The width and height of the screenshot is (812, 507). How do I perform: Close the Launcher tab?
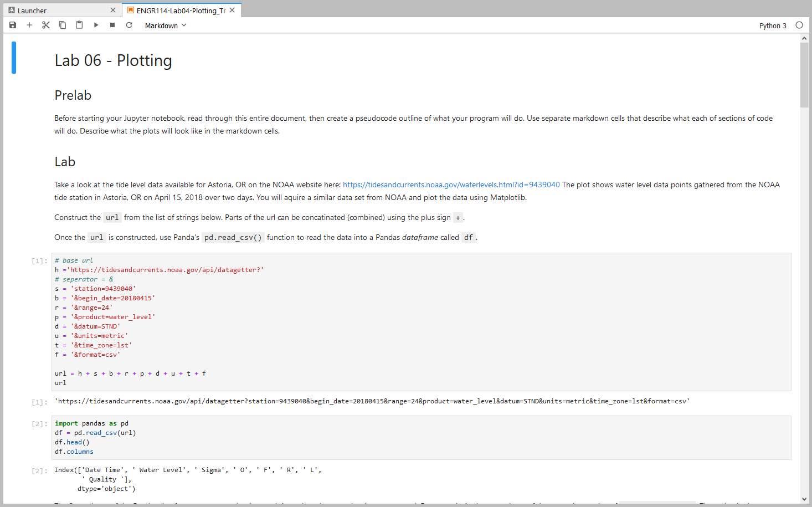point(113,10)
